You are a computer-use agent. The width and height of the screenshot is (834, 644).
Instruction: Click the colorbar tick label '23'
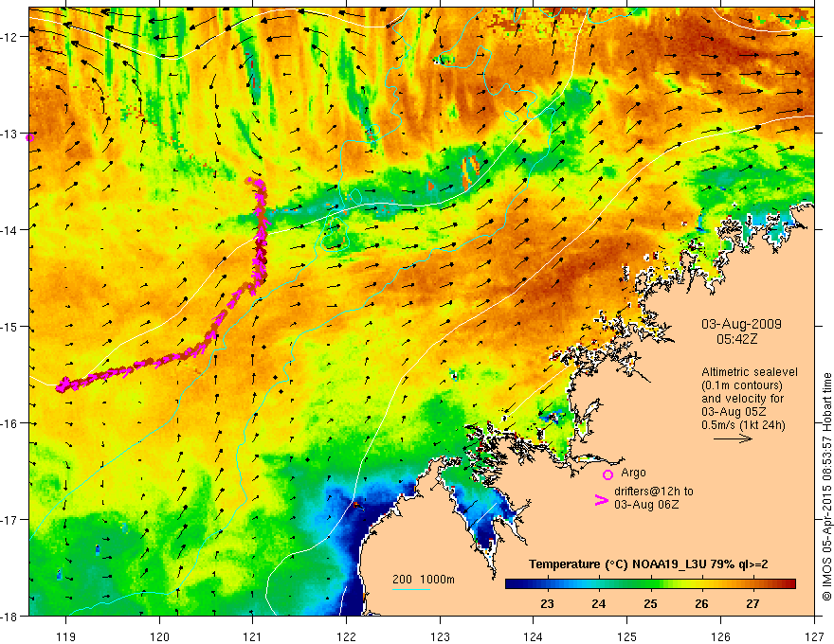pyautogui.click(x=547, y=604)
